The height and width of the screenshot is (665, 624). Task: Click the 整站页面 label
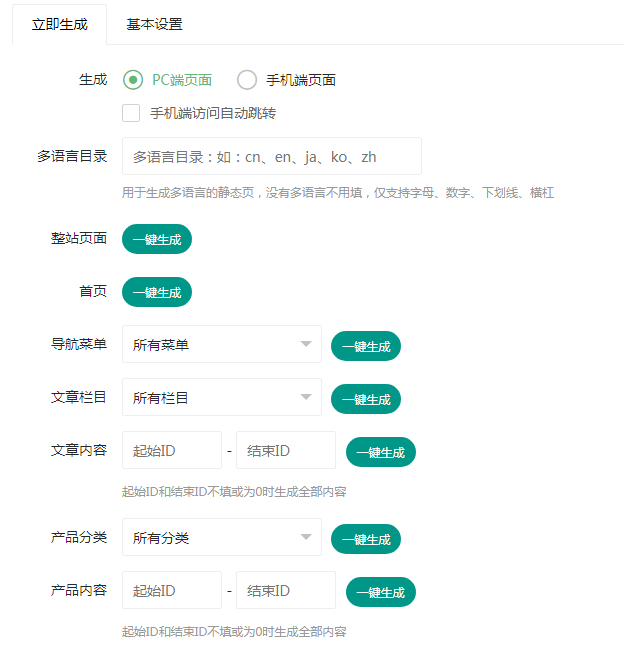click(x=79, y=238)
